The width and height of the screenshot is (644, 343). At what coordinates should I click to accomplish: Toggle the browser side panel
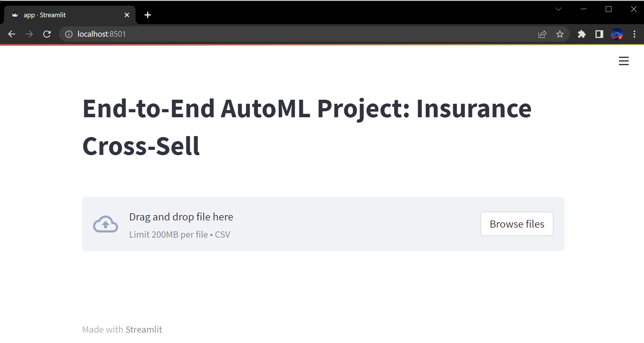point(599,34)
